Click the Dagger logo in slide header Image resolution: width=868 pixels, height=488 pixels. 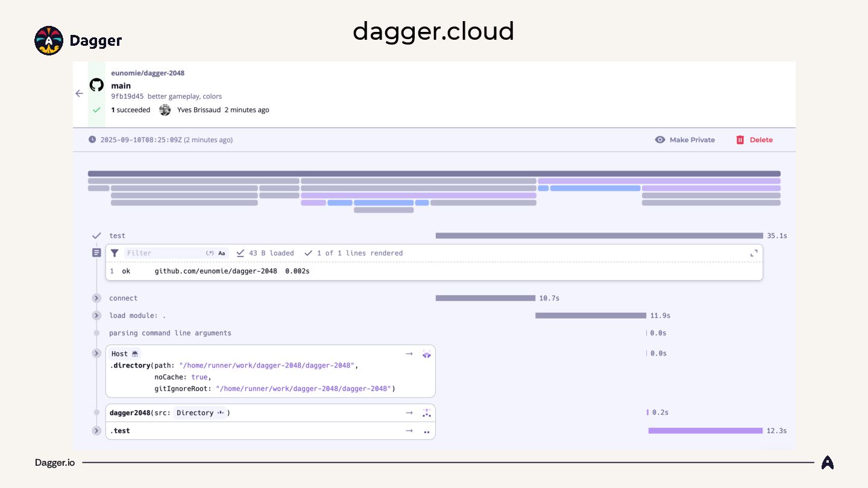pos(78,40)
